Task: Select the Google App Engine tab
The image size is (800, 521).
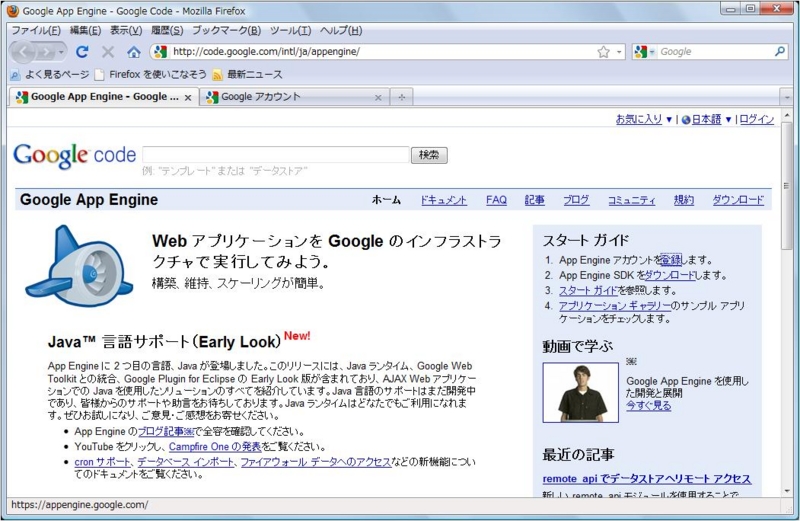Action: click(x=102, y=97)
